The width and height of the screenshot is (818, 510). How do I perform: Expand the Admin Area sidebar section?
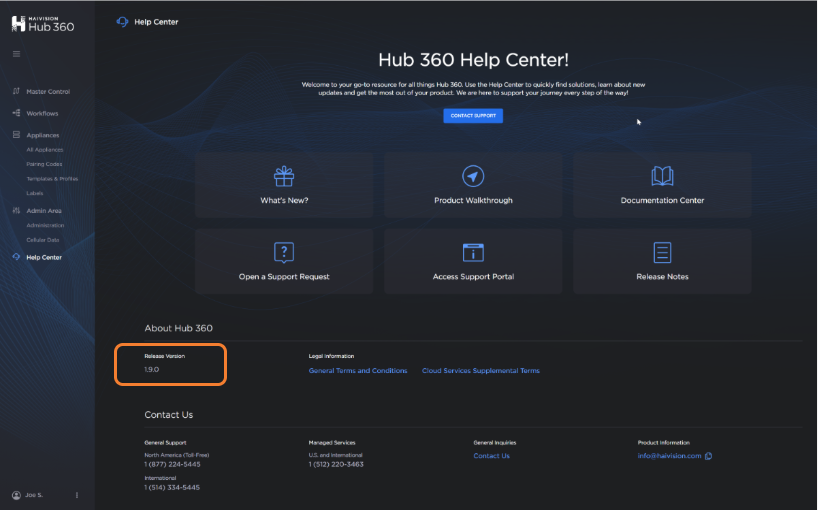click(43, 211)
